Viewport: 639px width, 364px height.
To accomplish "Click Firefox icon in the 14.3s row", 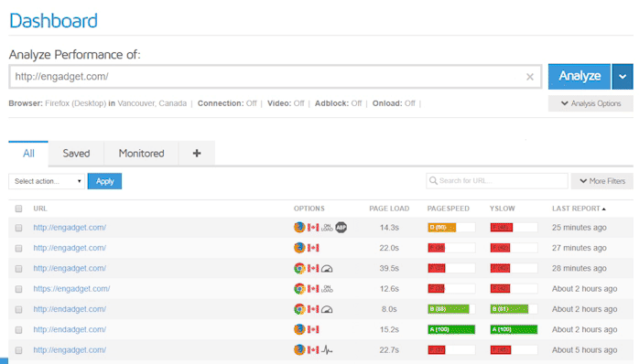I will 299,227.
